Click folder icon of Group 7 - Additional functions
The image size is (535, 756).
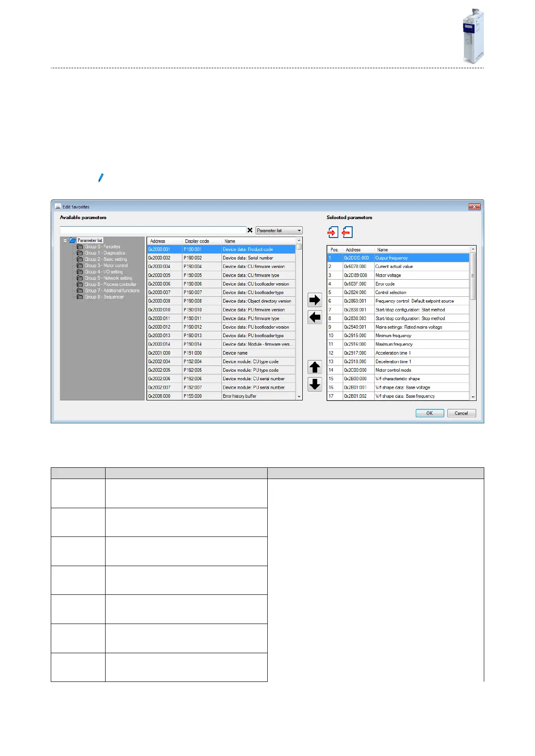pyautogui.click(x=80, y=290)
